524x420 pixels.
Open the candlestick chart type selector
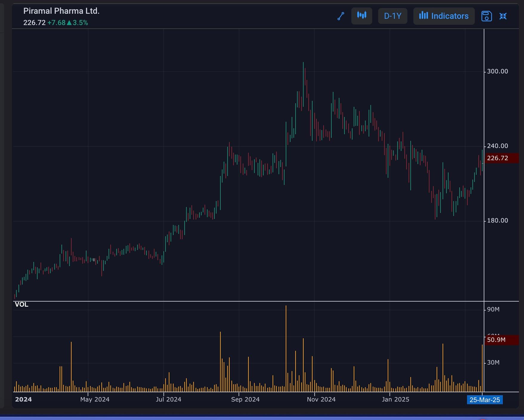[x=361, y=16]
